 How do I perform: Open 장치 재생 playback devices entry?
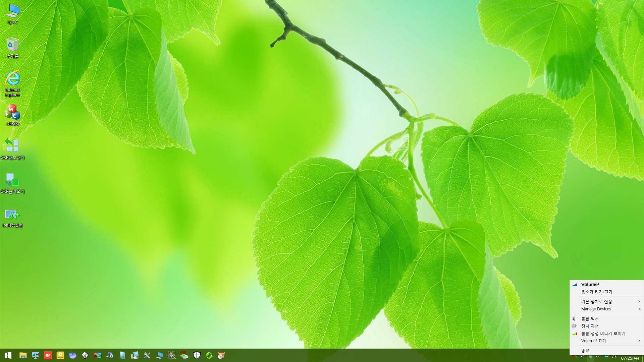coord(606,326)
